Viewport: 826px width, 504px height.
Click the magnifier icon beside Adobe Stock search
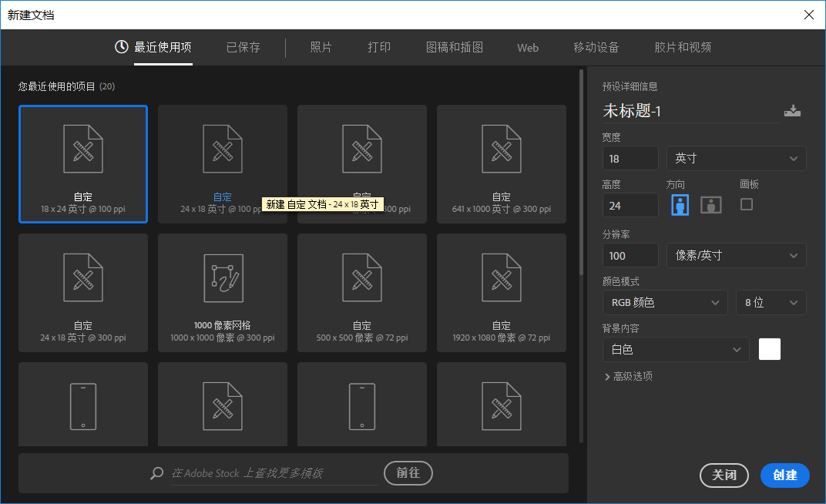pos(156,473)
